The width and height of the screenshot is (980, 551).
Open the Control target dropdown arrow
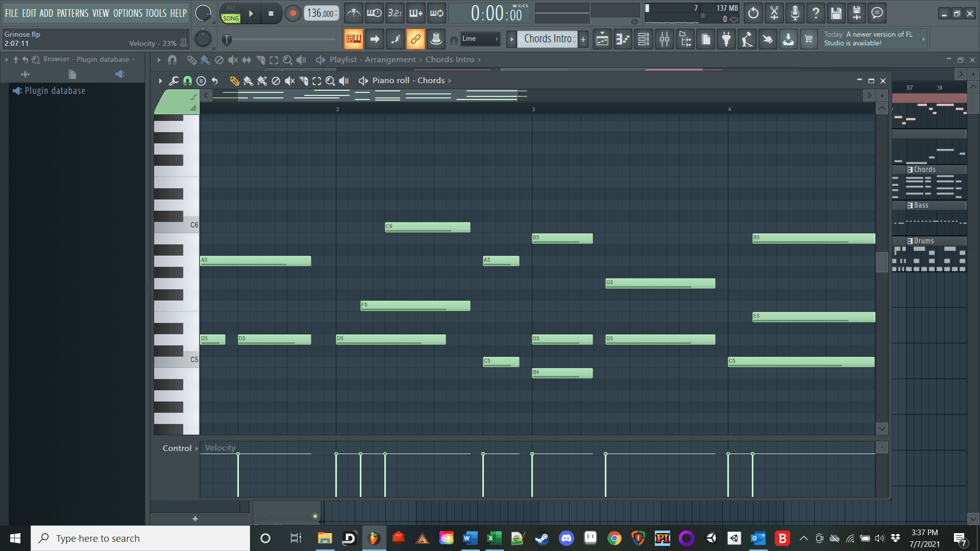tap(197, 448)
